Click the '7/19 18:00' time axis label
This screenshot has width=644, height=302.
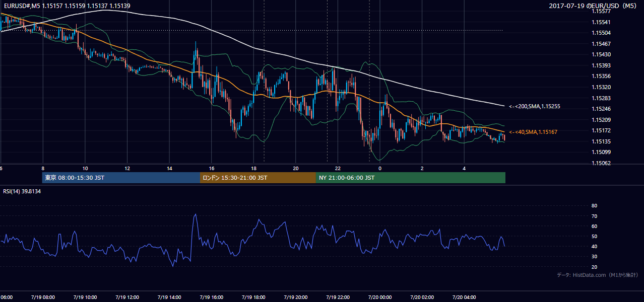[253, 297]
